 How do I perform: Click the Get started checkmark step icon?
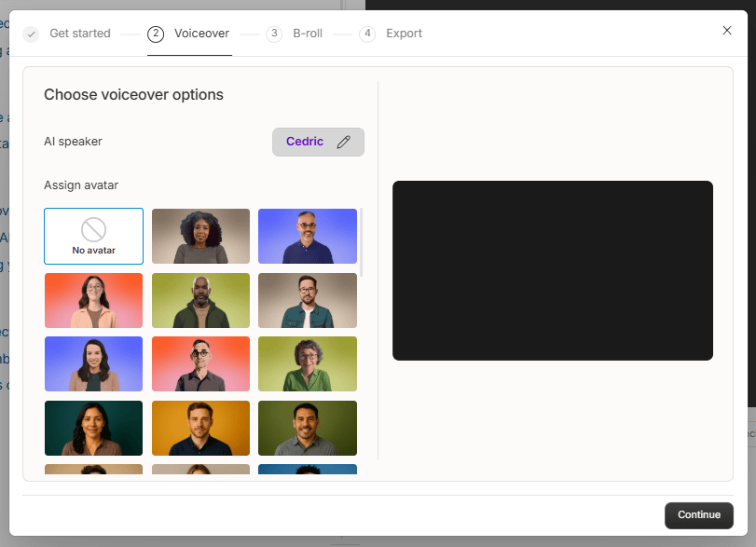(x=32, y=34)
